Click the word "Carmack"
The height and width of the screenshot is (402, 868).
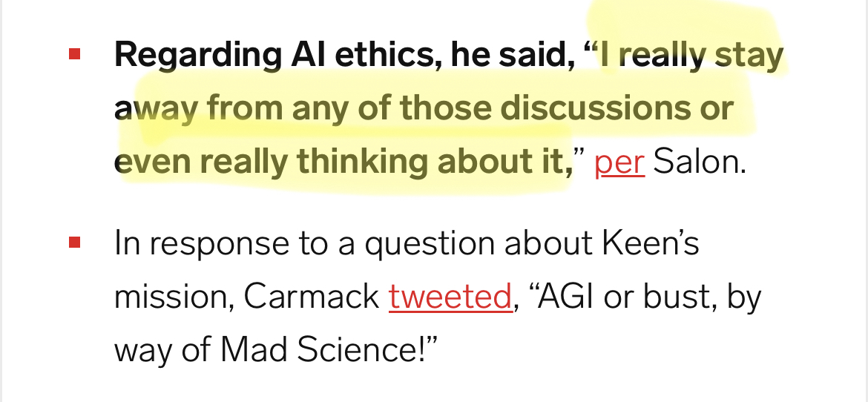click(311, 296)
